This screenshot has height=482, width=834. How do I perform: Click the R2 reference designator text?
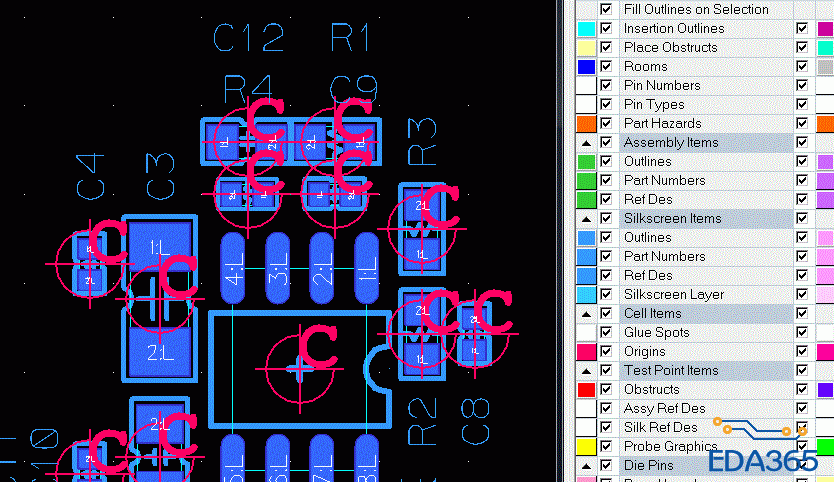(x=422, y=421)
